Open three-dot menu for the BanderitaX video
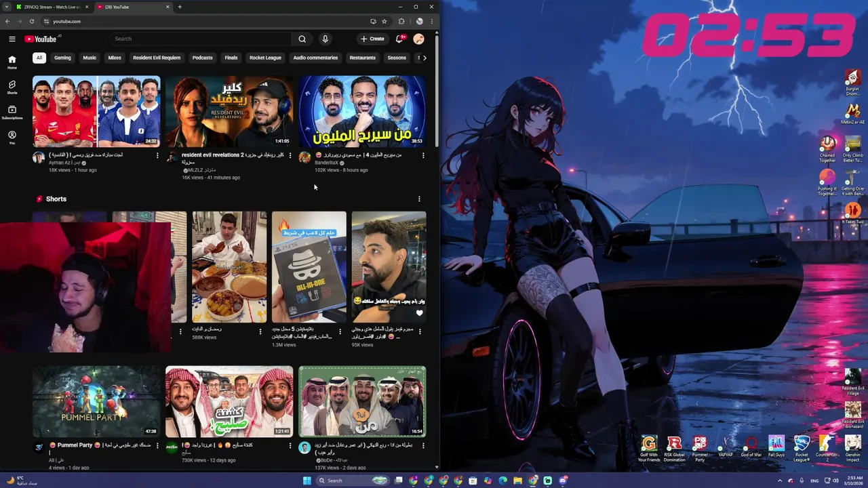 point(423,155)
